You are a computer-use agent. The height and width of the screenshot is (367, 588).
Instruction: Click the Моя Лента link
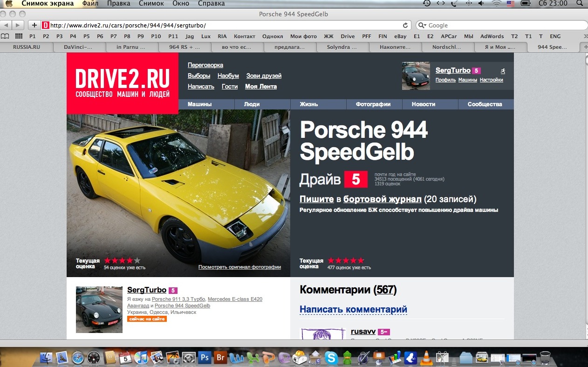261,87
